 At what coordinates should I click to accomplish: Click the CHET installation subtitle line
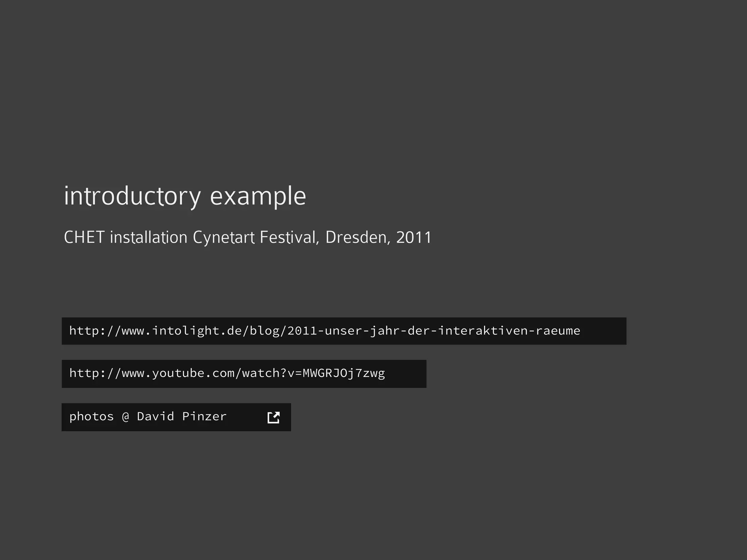click(248, 237)
